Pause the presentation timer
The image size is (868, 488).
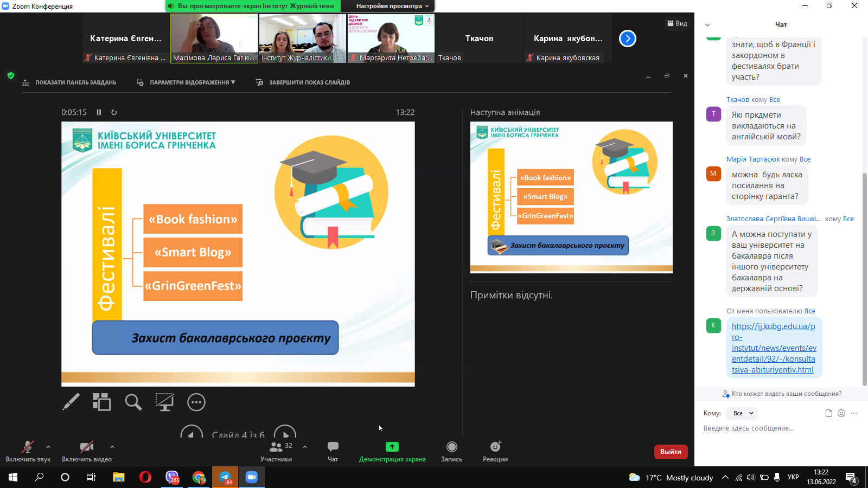point(99,112)
